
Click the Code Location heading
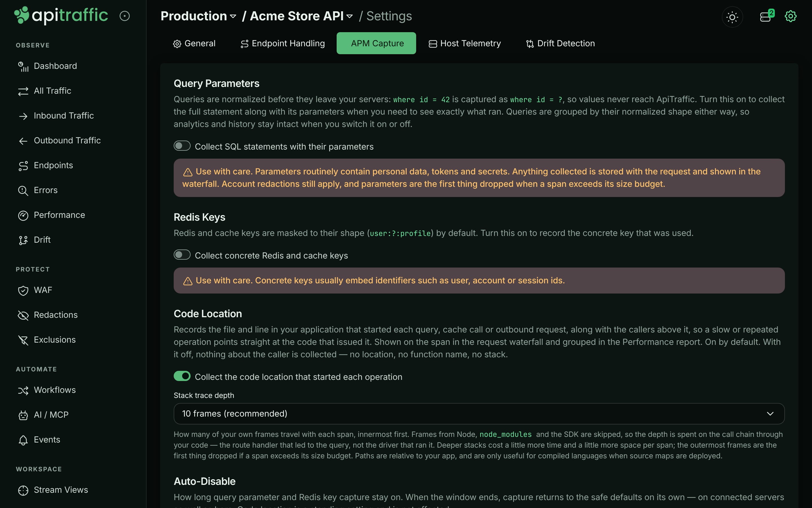coord(208,314)
